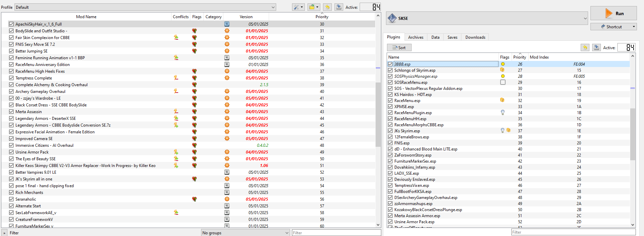The height and width of the screenshot is (236, 644).
Task: Expand the Shortcut button dropdown arrow
Action: pyautogui.click(x=634, y=27)
